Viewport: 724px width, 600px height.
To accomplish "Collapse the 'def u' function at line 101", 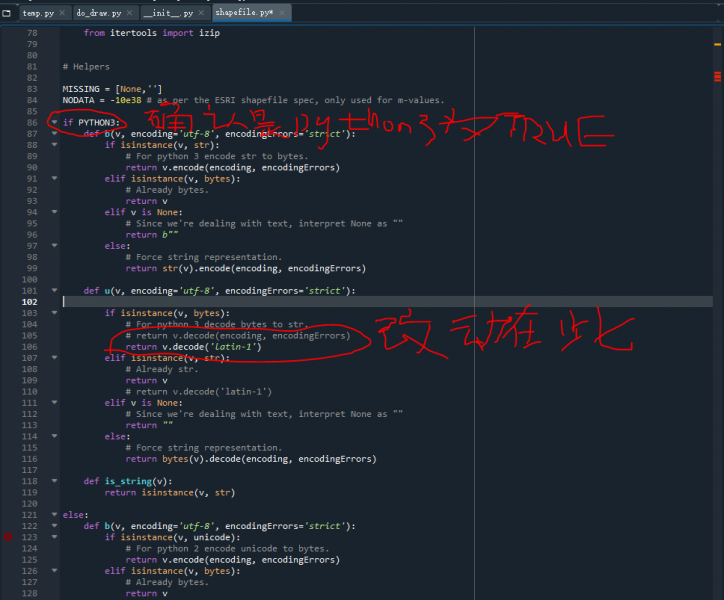I will [54, 290].
